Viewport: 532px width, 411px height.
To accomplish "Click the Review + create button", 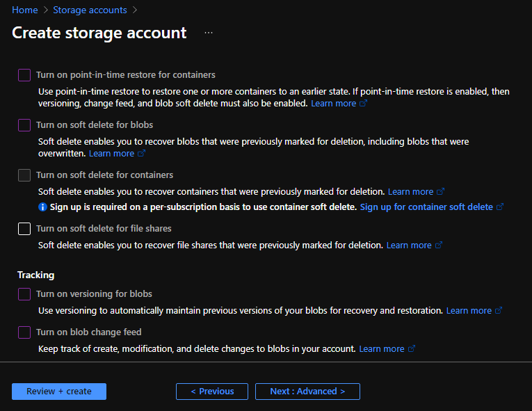I will (59, 392).
